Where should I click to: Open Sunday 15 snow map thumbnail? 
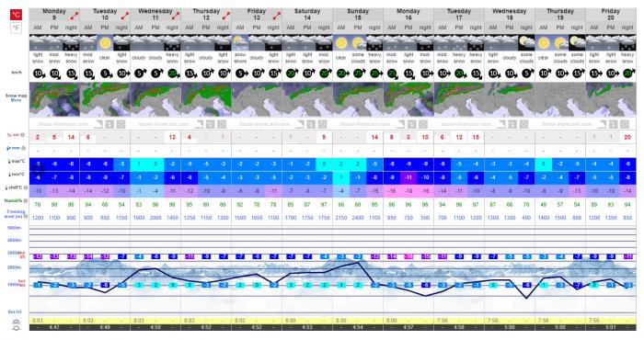(x=358, y=99)
